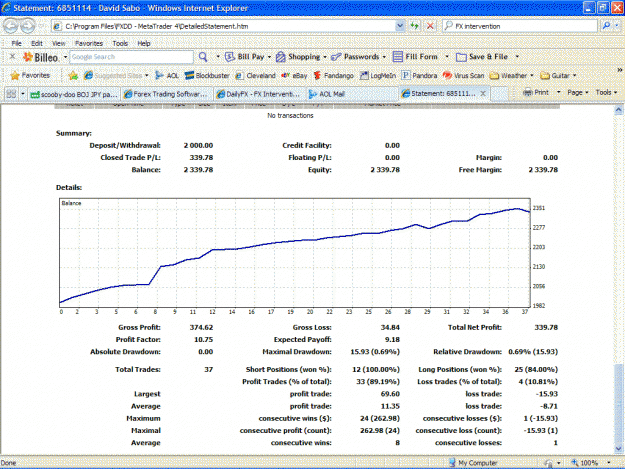Switch to scooby-doo BOJ JPY tab
The height and width of the screenshot is (469, 625).
coord(74,94)
